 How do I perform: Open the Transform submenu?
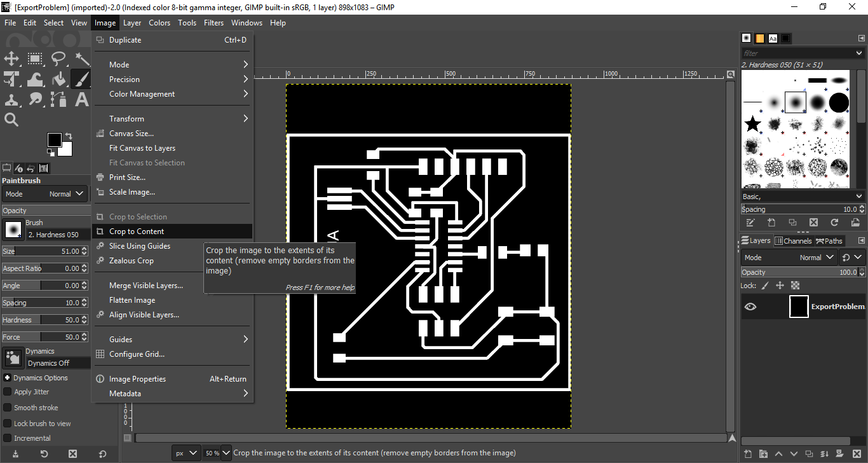(172, 118)
